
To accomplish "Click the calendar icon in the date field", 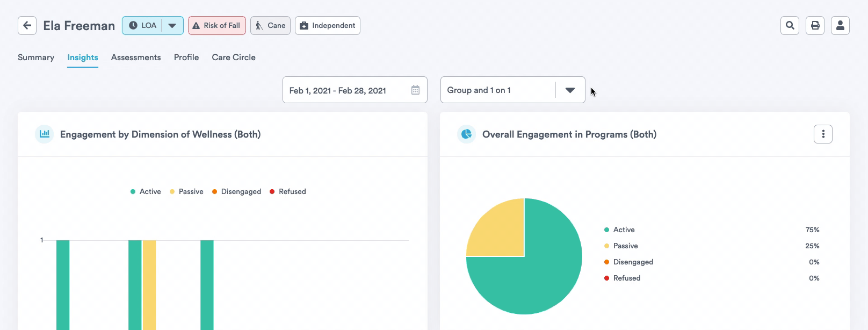I will point(415,90).
